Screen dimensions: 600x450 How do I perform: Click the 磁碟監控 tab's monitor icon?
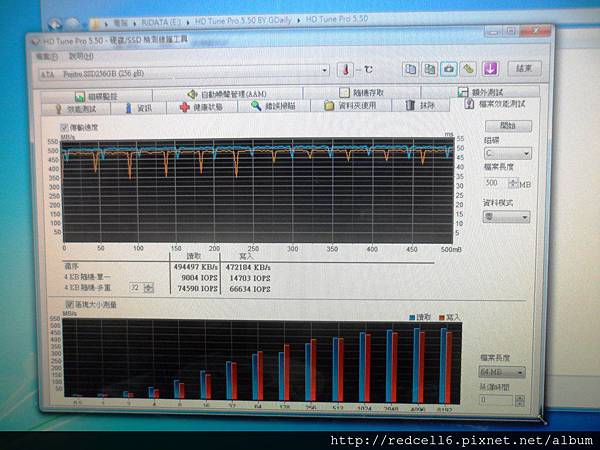80,96
